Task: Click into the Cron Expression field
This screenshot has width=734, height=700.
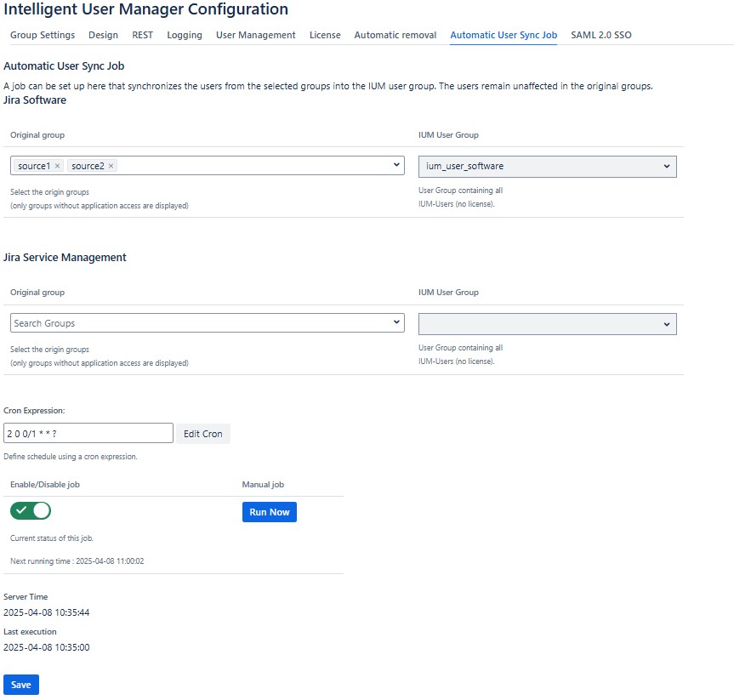Action: tap(88, 434)
